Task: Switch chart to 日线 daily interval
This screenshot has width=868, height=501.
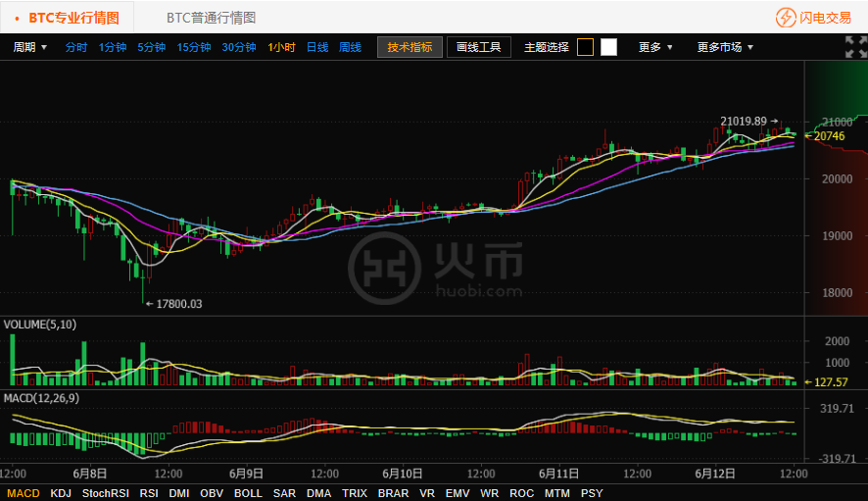Action: point(317,47)
